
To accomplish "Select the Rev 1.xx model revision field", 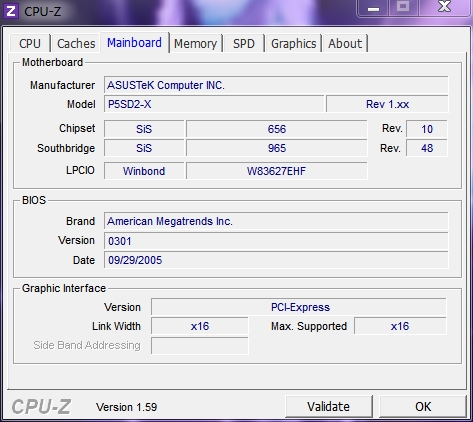I will pyautogui.click(x=387, y=104).
